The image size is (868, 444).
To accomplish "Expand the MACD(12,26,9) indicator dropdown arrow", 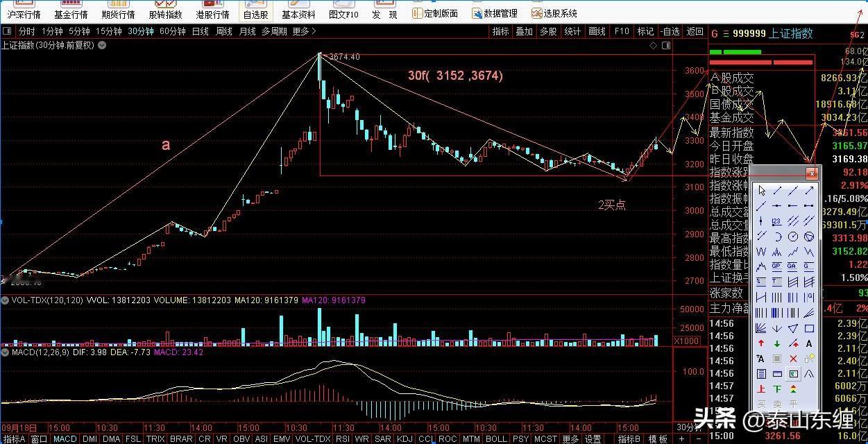I will (6, 353).
